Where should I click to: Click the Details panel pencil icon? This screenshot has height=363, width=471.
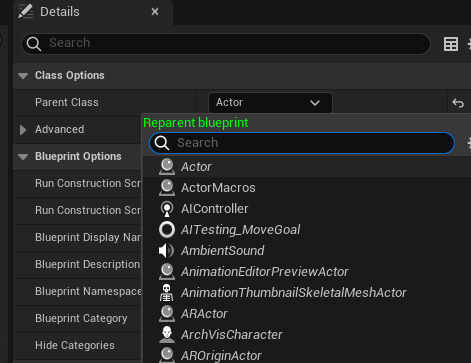point(26,12)
